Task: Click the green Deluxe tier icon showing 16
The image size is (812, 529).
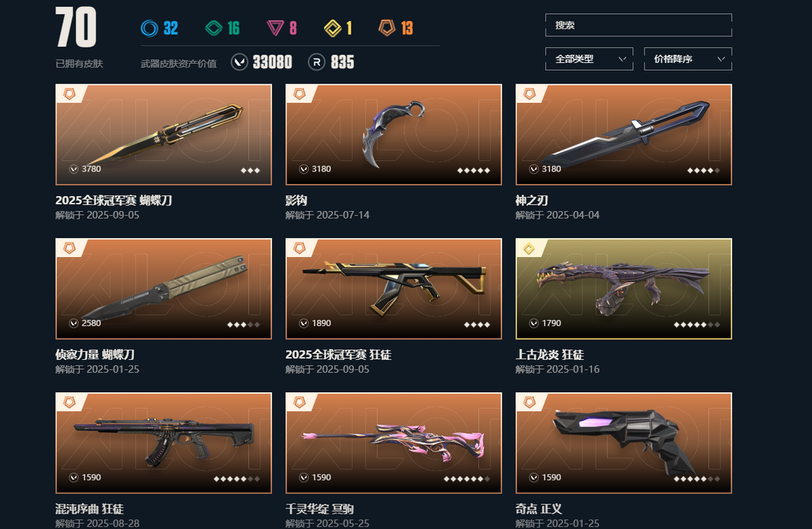Action: 214,28
